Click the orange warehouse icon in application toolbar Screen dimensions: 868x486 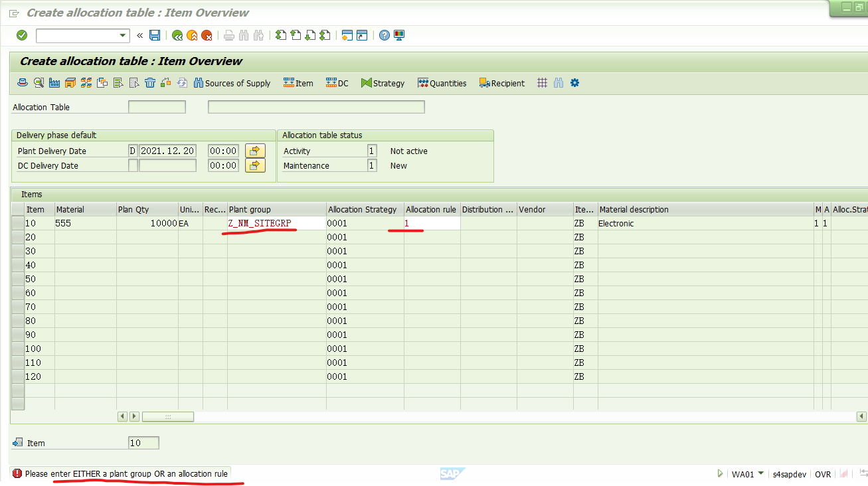(x=70, y=83)
